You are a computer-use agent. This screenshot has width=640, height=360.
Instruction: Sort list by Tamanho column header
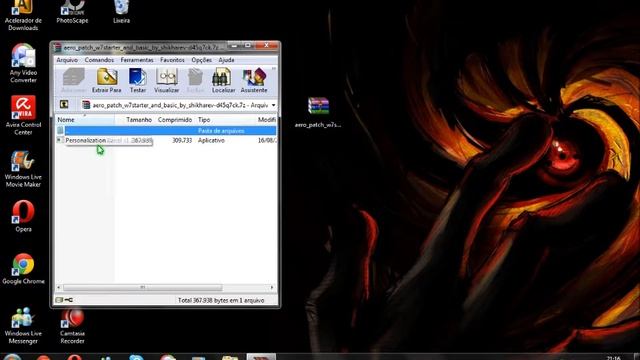point(134,120)
